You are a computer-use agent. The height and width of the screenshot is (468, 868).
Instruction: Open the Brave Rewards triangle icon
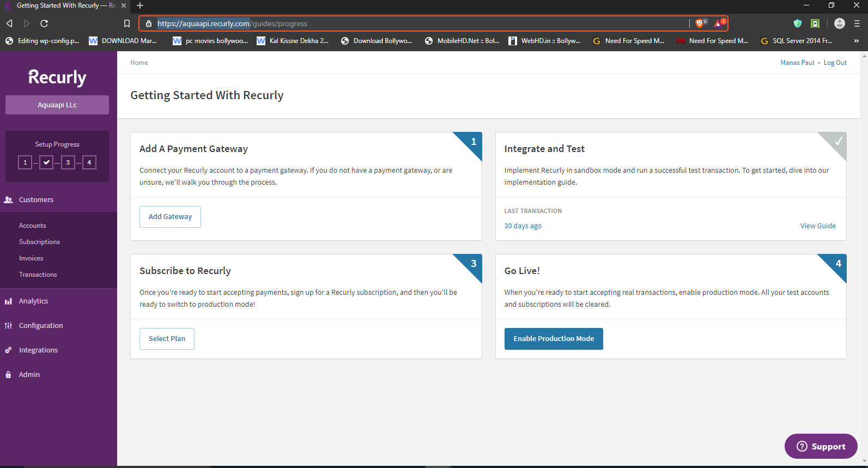[x=719, y=23]
